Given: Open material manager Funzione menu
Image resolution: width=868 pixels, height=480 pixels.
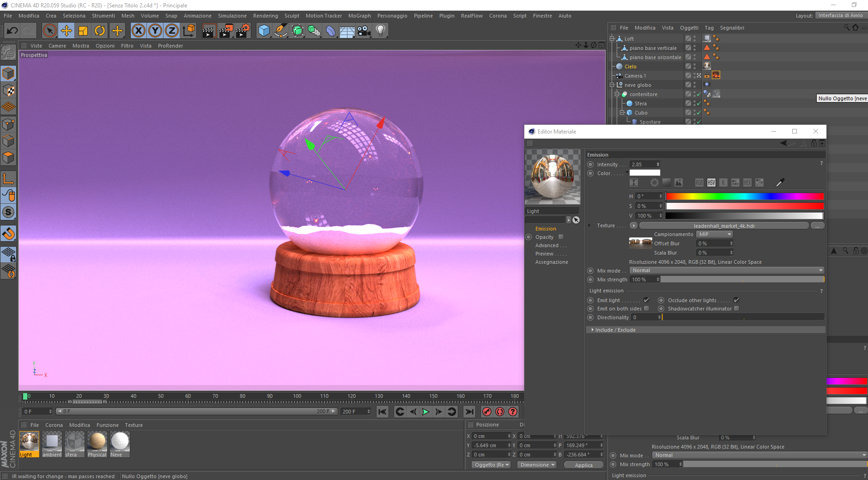Looking at the screenshot, I should (x=108, y=425).
